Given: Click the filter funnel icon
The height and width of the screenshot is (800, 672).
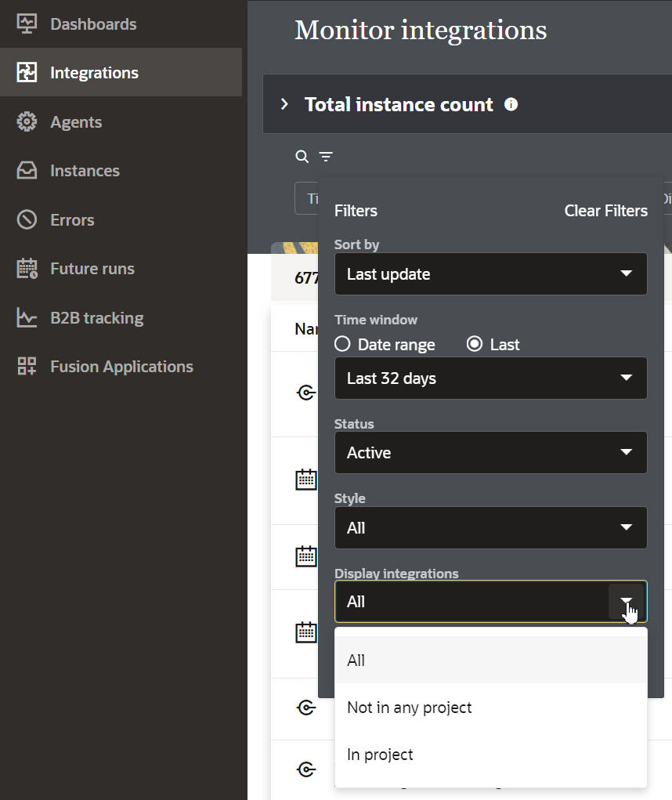Looking at the screenshot, I should pyautogui.click(x=326, y=157).
